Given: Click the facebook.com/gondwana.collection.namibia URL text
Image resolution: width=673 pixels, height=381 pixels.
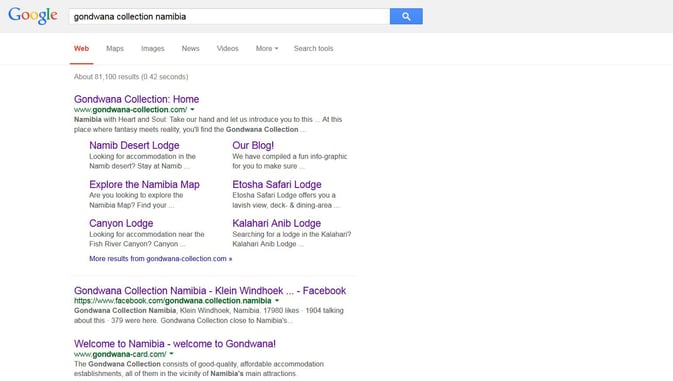Looking at the screenshot, I should click(x=173, y=301).
